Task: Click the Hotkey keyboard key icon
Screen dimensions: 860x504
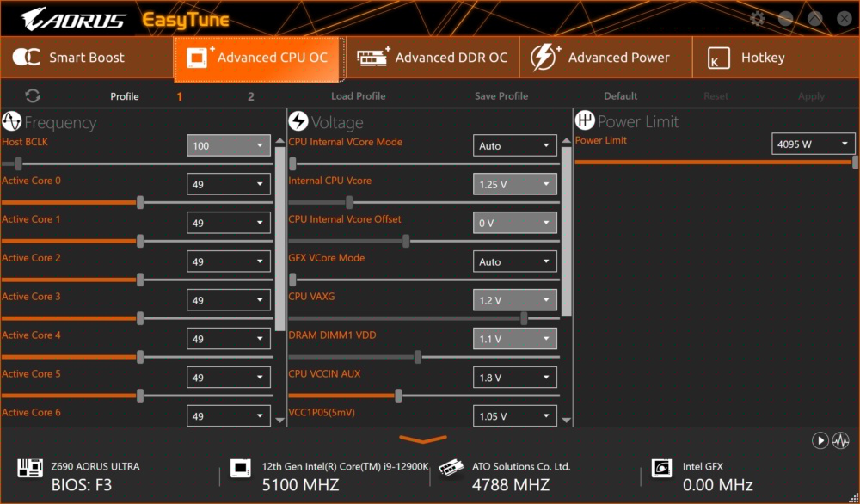Action: pos(718,58)
